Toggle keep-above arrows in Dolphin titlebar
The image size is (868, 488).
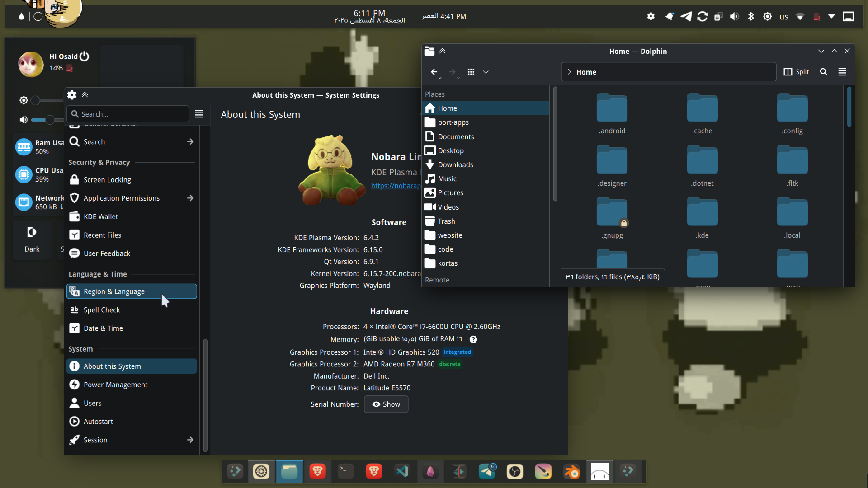click(x=443, y=51)
